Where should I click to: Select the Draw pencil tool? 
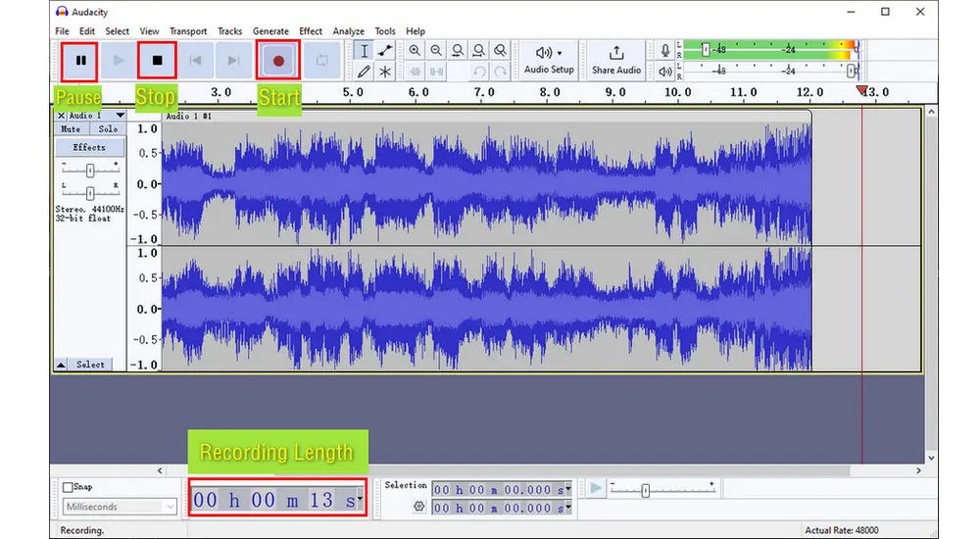(364, 72)
